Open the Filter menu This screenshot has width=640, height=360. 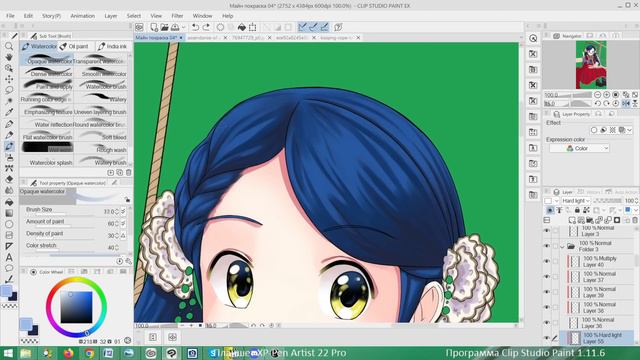[x=177, y=16]
